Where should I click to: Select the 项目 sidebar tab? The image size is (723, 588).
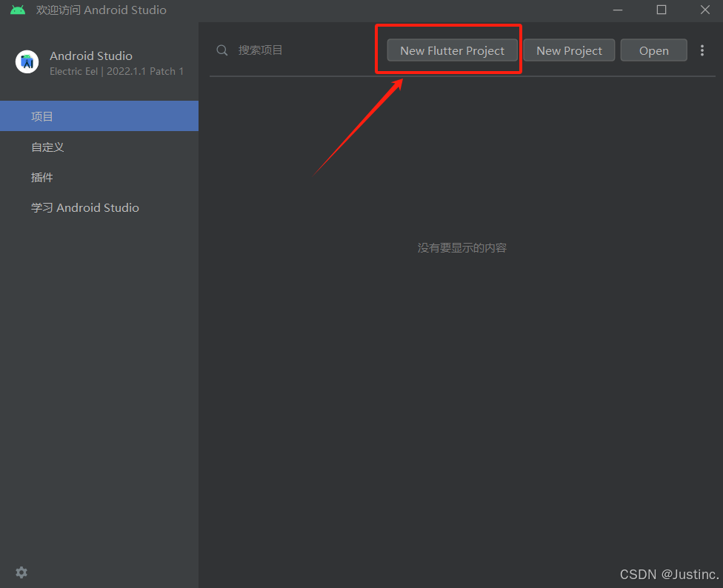(99, 116)
